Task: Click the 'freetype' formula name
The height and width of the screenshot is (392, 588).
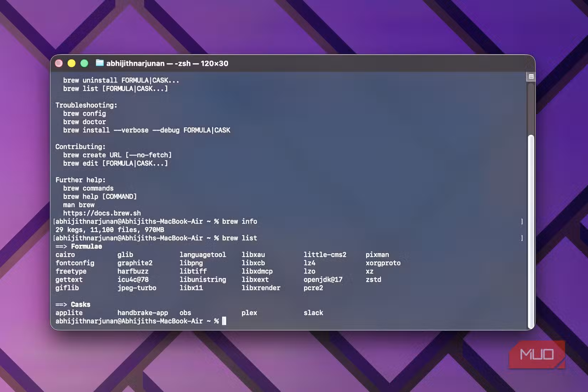Action: click(71, 271)
